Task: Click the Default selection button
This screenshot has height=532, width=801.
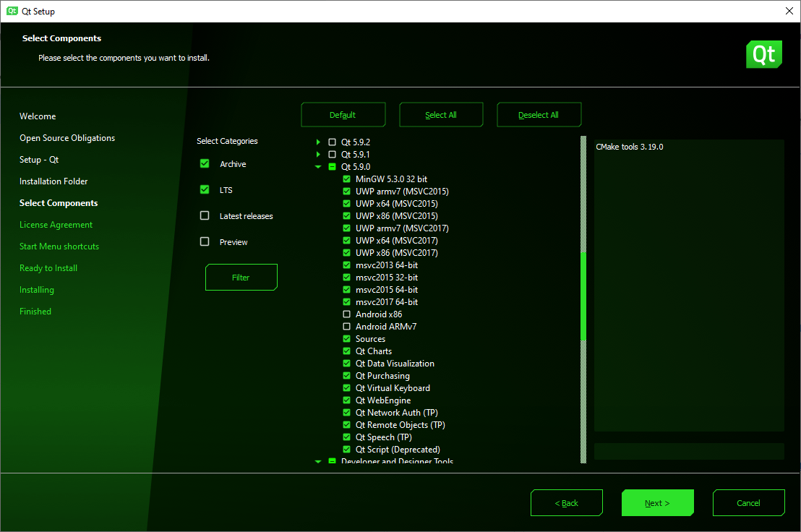Action: 343,115
